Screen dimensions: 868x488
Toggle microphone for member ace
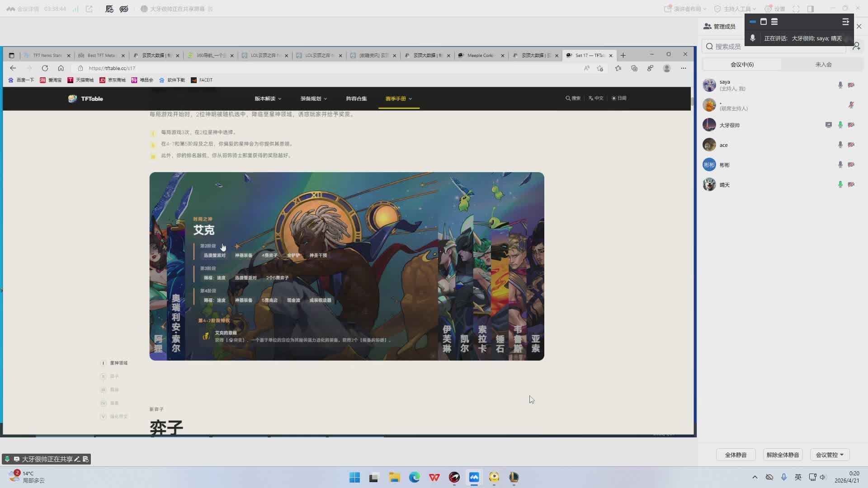pos(840,145)
